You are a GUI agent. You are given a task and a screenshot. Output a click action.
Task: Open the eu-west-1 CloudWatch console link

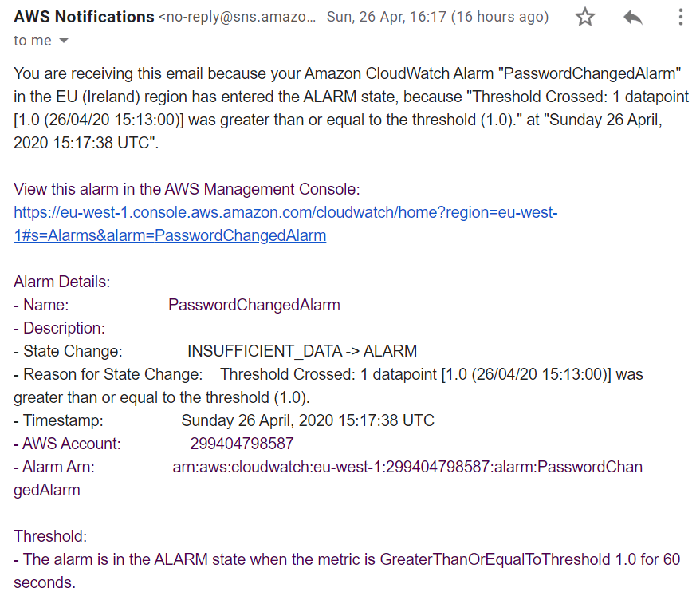(x=285, y=213)
